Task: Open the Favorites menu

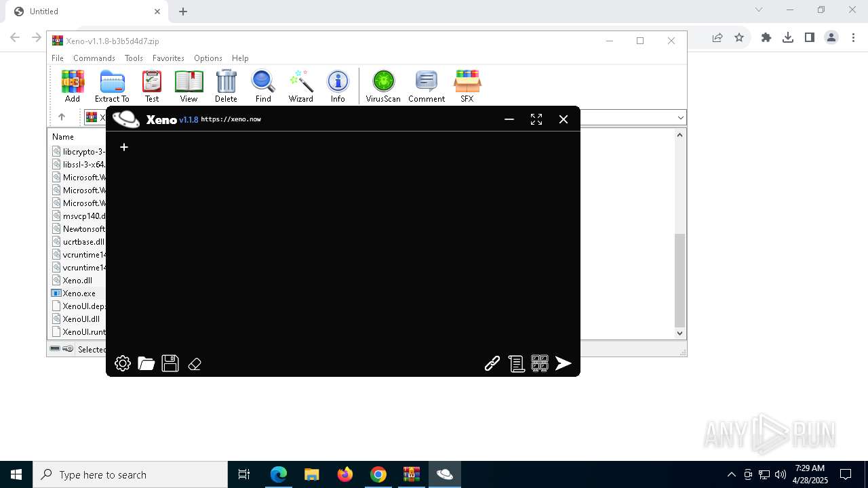Action: point(168,58)
